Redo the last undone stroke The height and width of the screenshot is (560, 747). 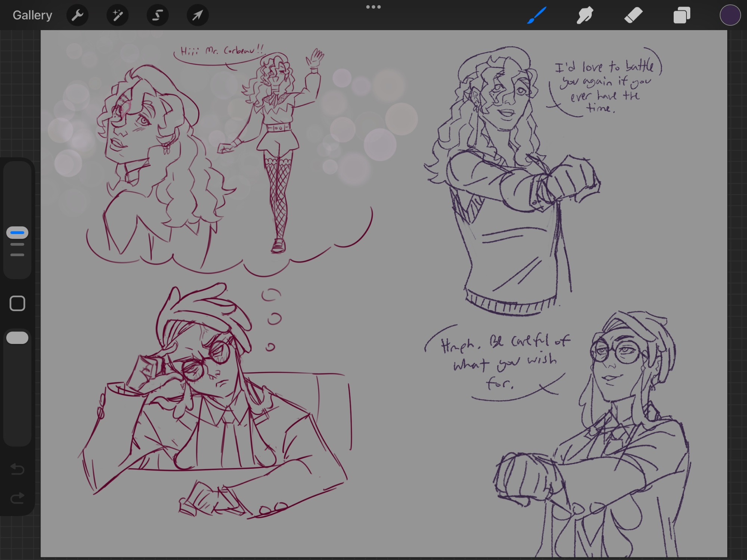17,498
